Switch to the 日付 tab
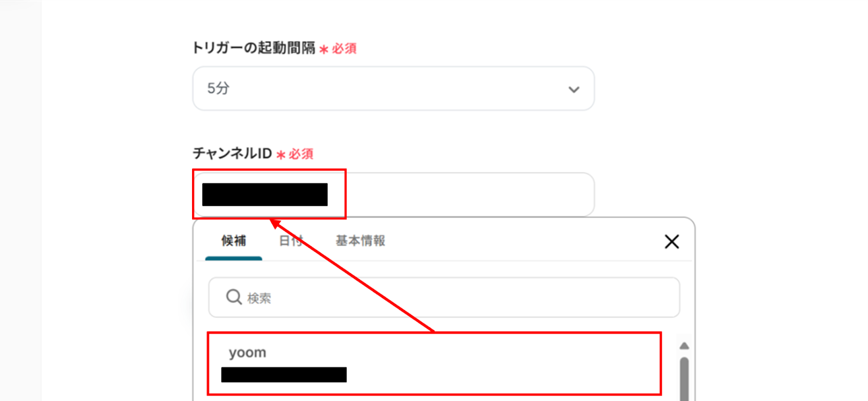Screen dimensions: 868x401 tap(291, 241)
